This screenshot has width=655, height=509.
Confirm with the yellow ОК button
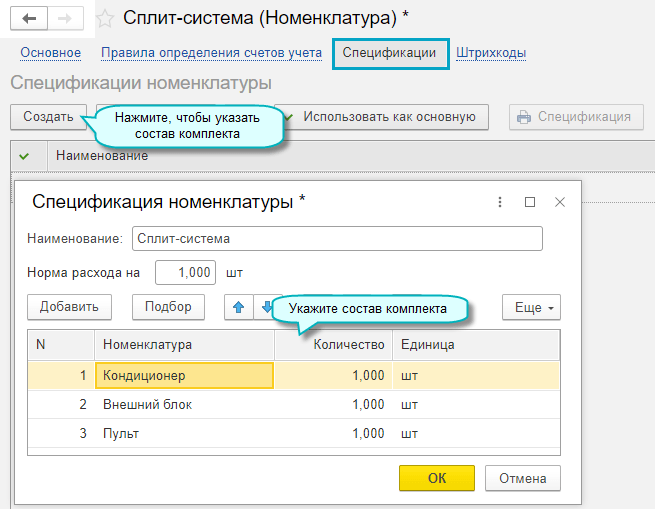pyautogui.click(x=437, y=478)
